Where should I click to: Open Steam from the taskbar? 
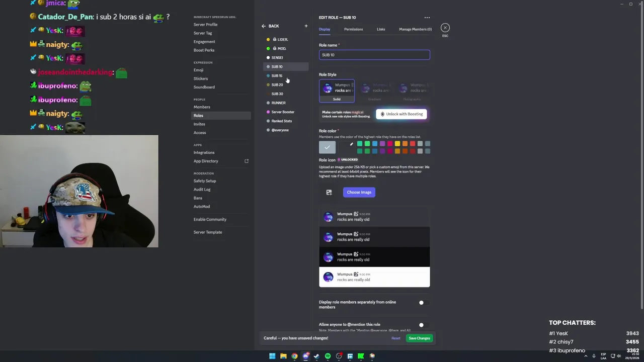(x=316, y=356)
